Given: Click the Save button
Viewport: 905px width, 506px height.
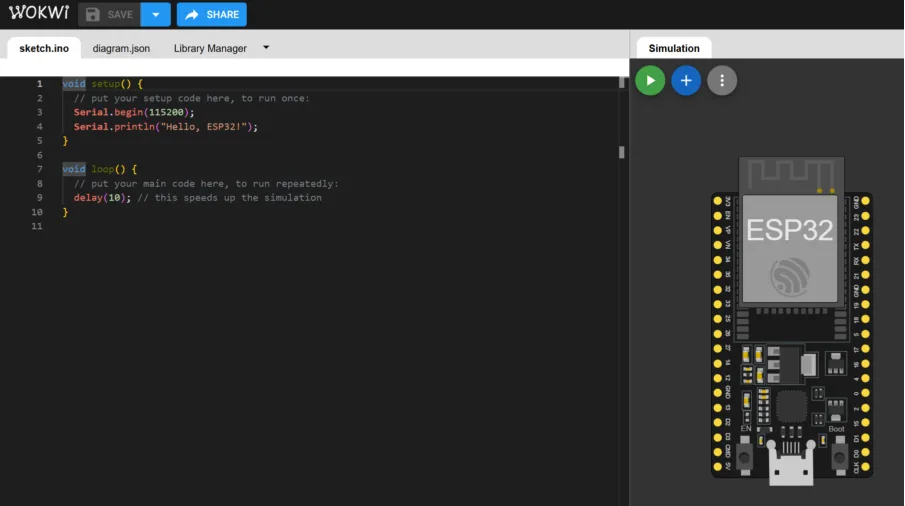Looking at the screenshot, I should pyautogui.click(x=109, y=14).
